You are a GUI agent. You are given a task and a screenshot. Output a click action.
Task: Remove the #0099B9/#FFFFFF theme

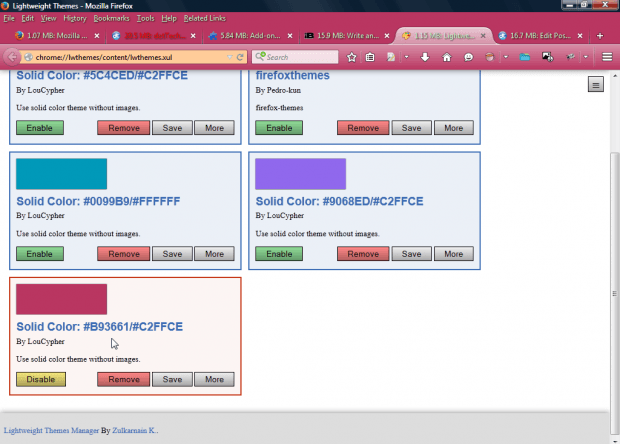pyautogui.click(x=124, y=254)
